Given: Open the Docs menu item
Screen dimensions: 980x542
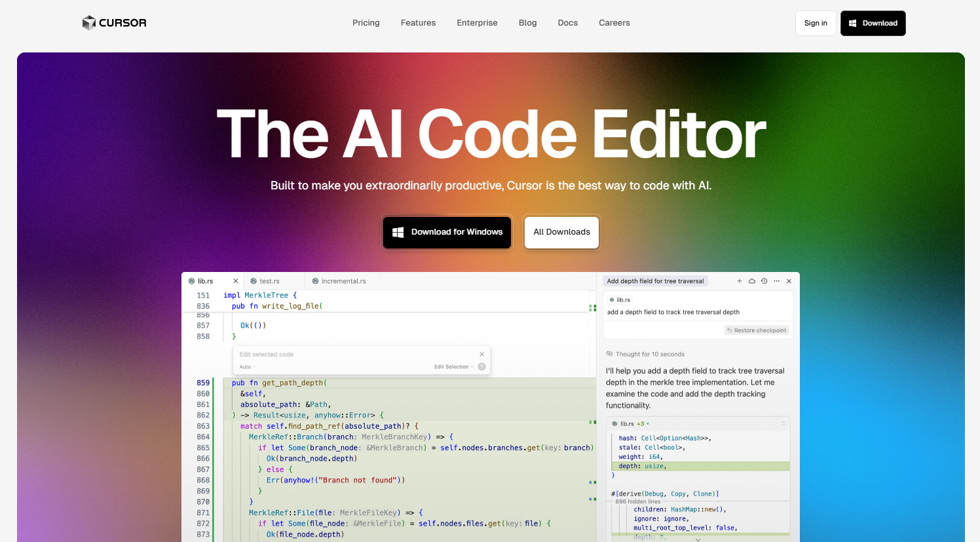Looking at the screenshot, I should (x=567, y=22).
